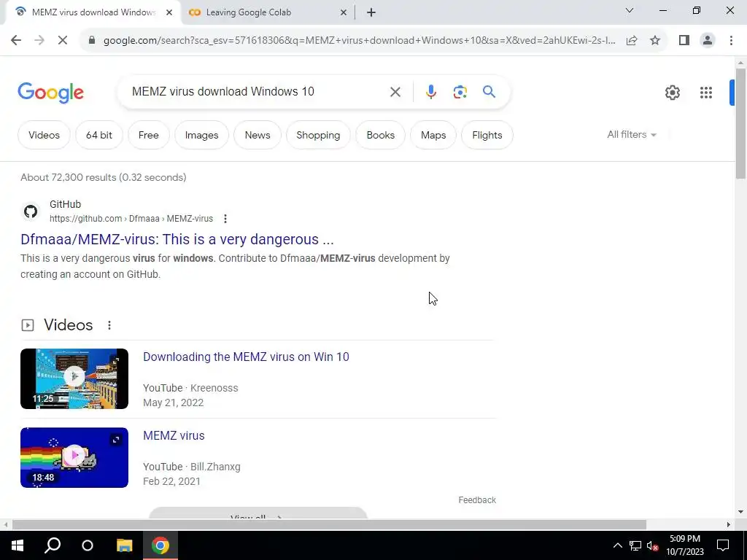The image size is (747, 560).
Task: Open File Explorer from taskbar
Action: coord(124,545)
